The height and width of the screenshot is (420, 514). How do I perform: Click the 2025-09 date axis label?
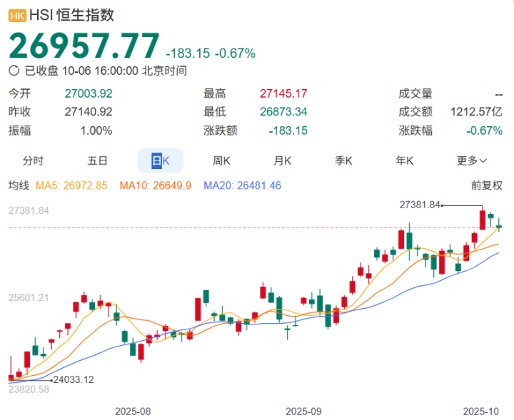click(x=303, y=411)
